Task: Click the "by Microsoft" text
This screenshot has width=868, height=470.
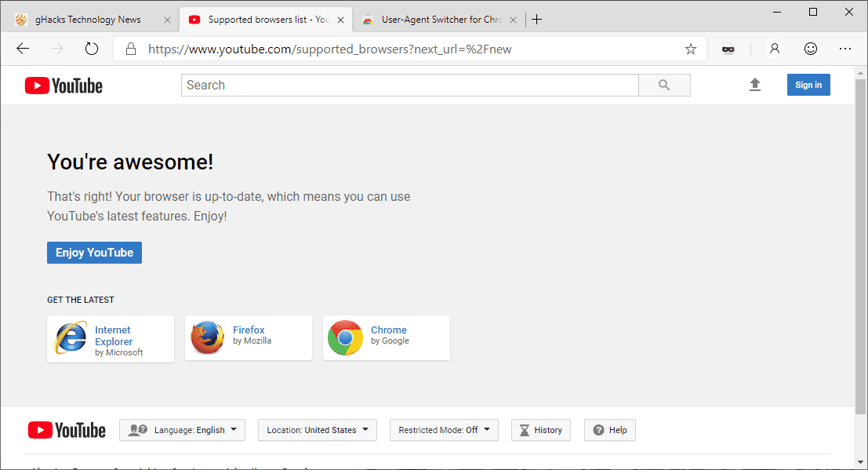Action: coord(119,352)
